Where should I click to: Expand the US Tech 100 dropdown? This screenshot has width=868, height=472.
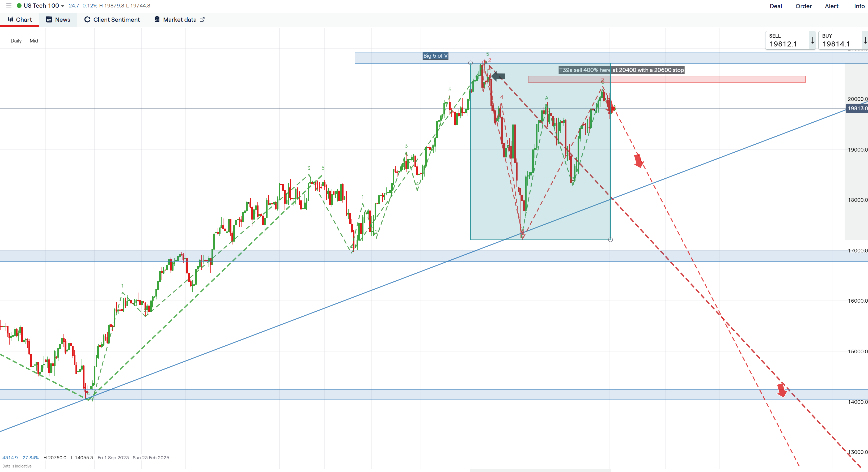coord(63,6)
